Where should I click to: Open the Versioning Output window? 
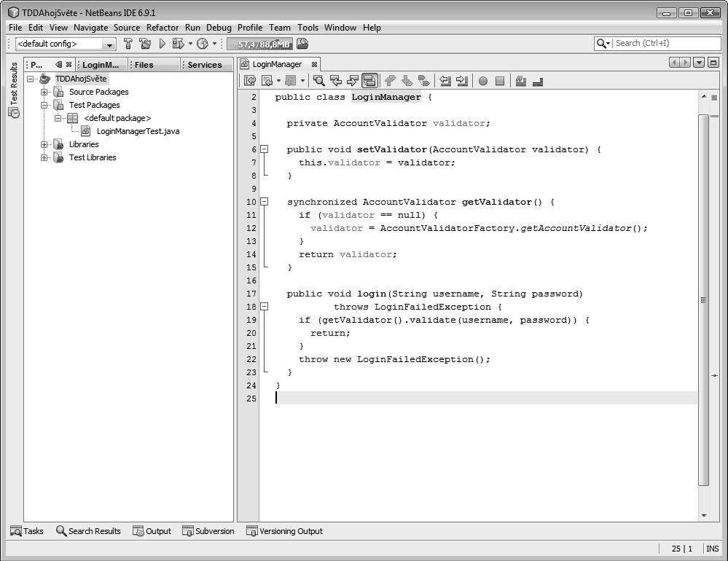coord(285,531)
